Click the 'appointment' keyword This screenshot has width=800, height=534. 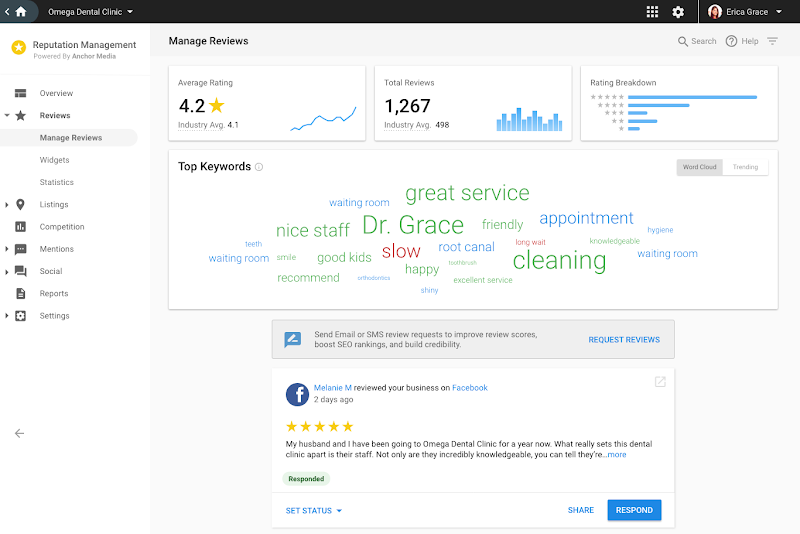pyautogui.click(x=586, y=218)
